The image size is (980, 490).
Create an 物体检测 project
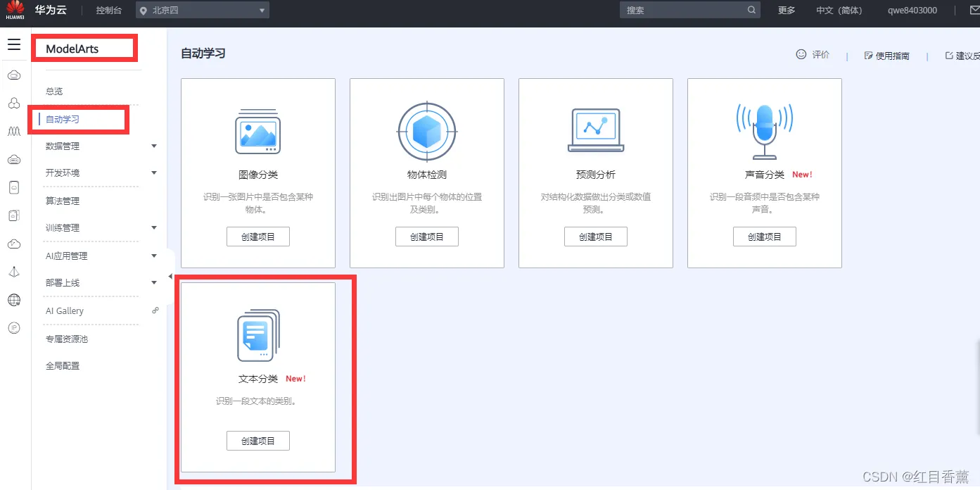[427, 237]
